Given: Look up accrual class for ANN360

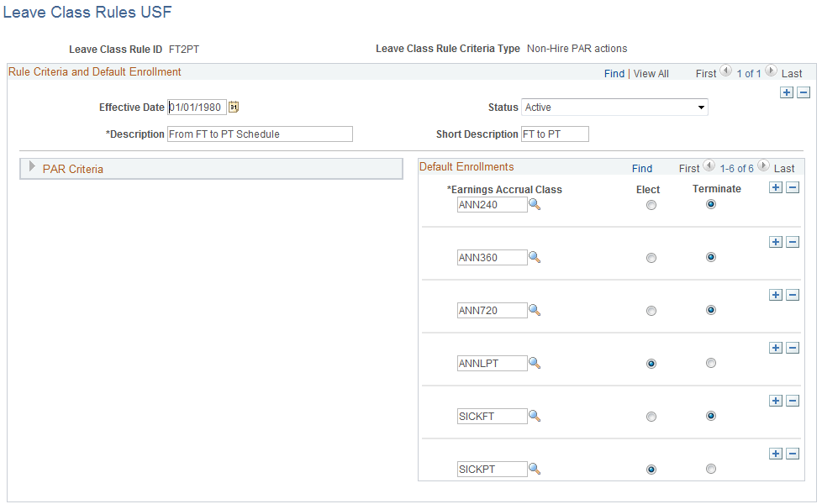Looking at the screenshot, I should point(535,257).
